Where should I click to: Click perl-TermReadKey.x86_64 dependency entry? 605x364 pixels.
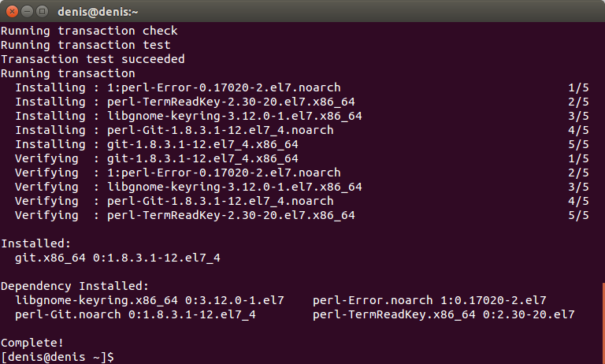(444, 314)
